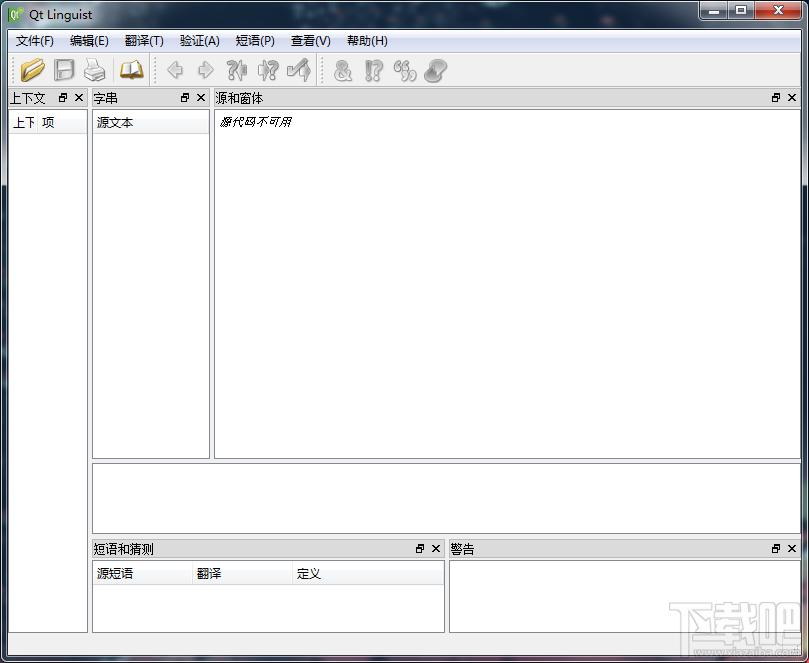This screenshot has width=809, height=663.
Task: Float the 字串 dock panel
Action: click(185, 98)
